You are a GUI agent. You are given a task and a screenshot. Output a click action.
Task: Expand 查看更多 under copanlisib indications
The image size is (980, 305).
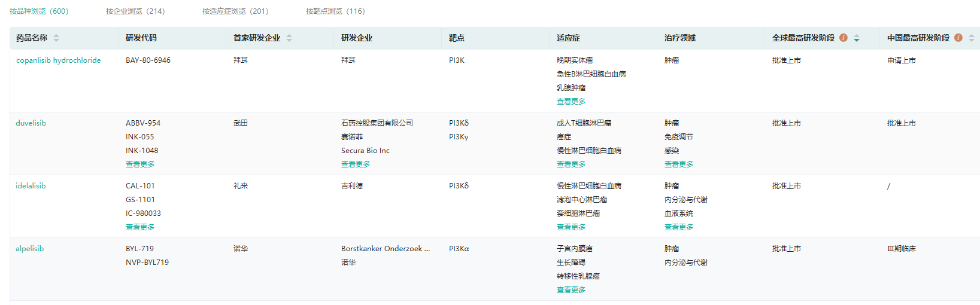(x=571, y=102)
